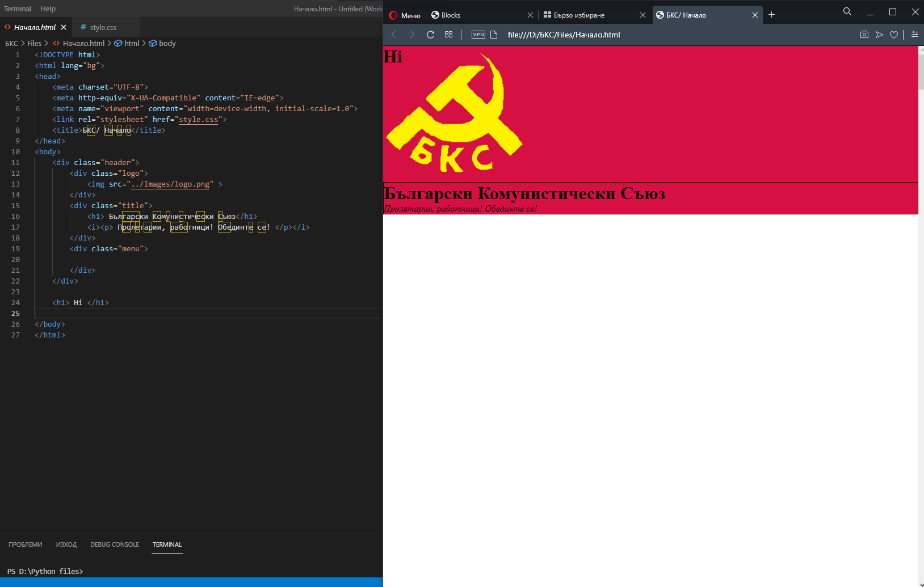Open the ПРОБЛЕМИ panel
Image resolution: width=924 pixels, height=587 pixels.
25,544
